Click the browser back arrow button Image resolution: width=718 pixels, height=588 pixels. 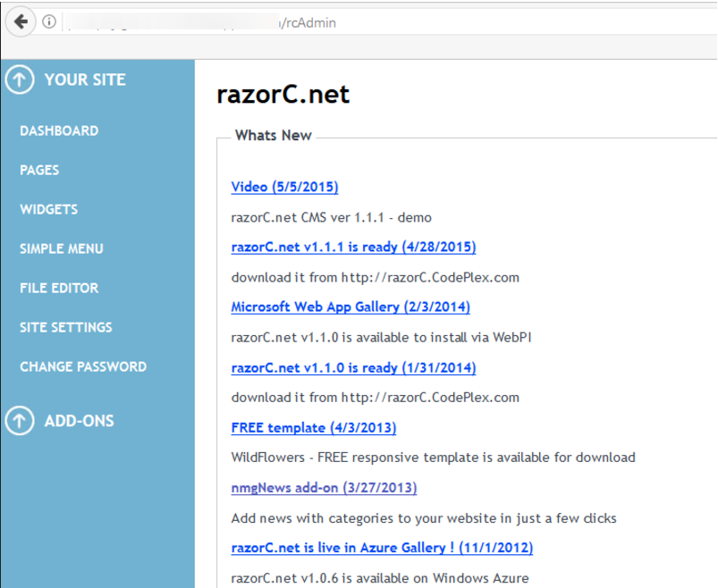point(21,21)
